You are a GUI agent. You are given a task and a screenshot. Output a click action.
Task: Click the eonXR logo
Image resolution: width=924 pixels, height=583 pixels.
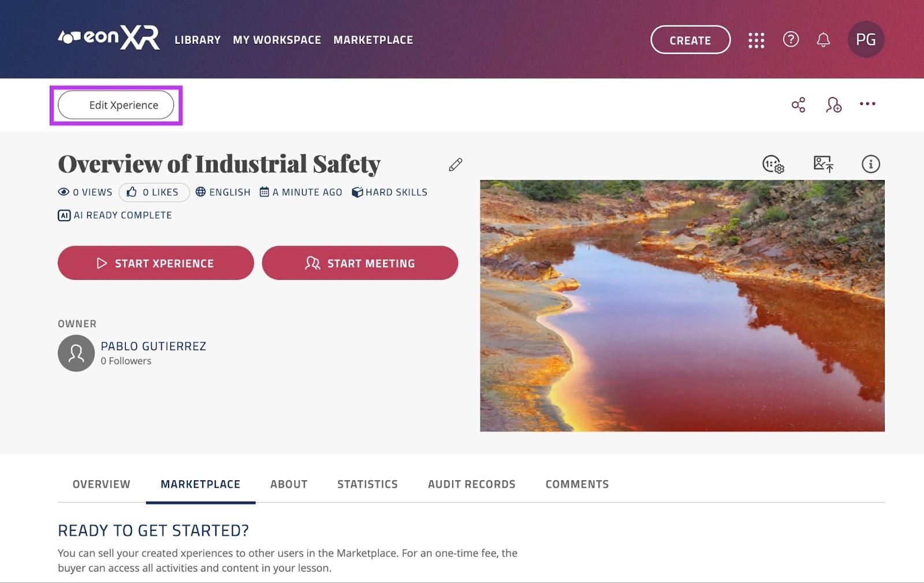click(x=109, y=38)
